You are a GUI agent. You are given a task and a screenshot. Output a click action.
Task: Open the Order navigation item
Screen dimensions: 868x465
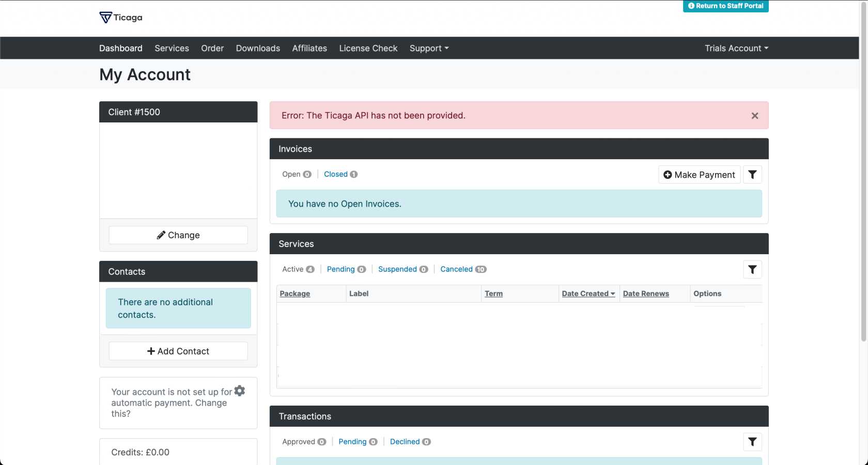212,48
